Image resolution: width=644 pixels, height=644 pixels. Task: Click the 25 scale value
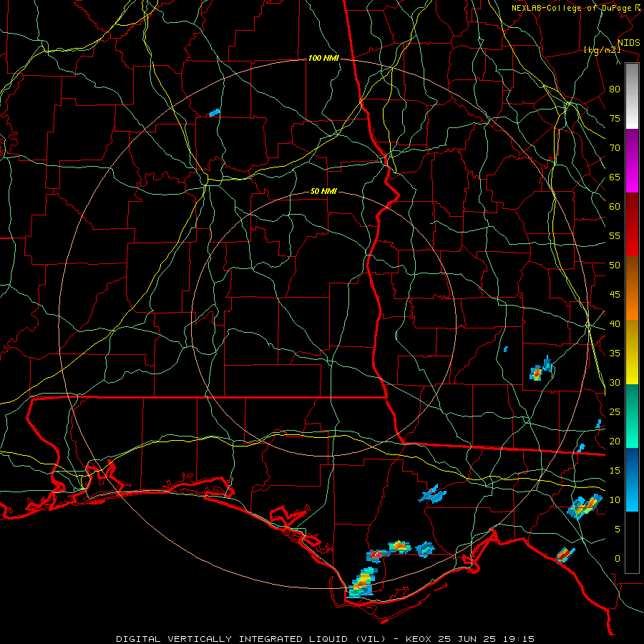[615, 411]
